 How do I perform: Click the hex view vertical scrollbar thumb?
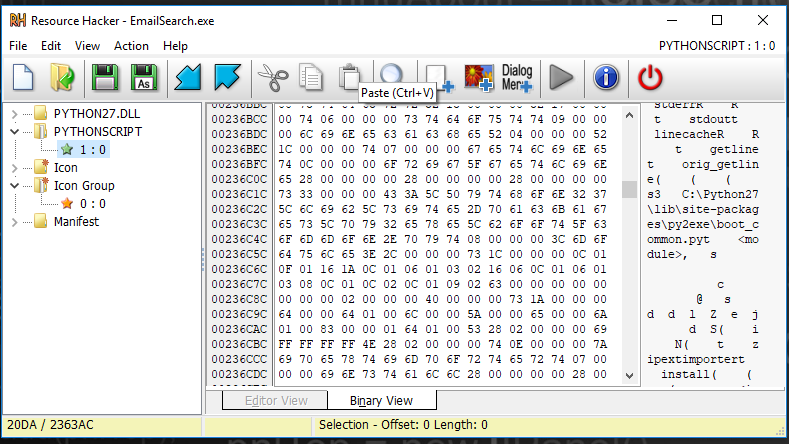629,190
